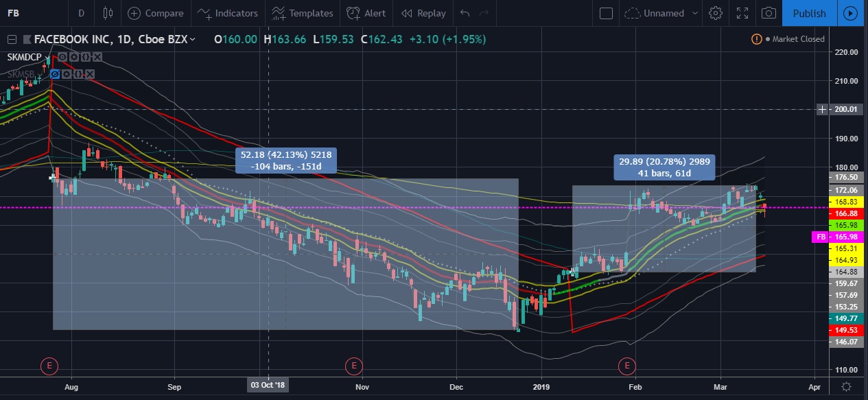The height and width of the screenshot is (400, 868).
Task: Click earnings E marker near February
Action: [626, 366]
